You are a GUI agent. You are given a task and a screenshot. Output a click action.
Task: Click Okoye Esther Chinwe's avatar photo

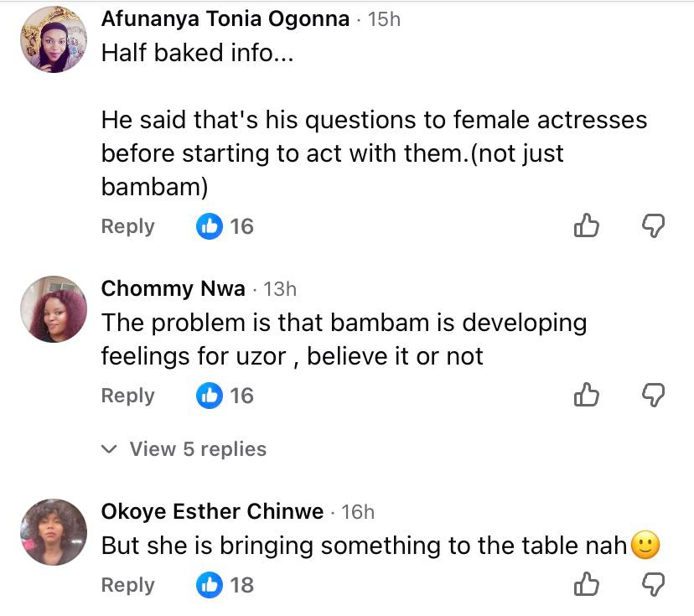click(53, 532)
